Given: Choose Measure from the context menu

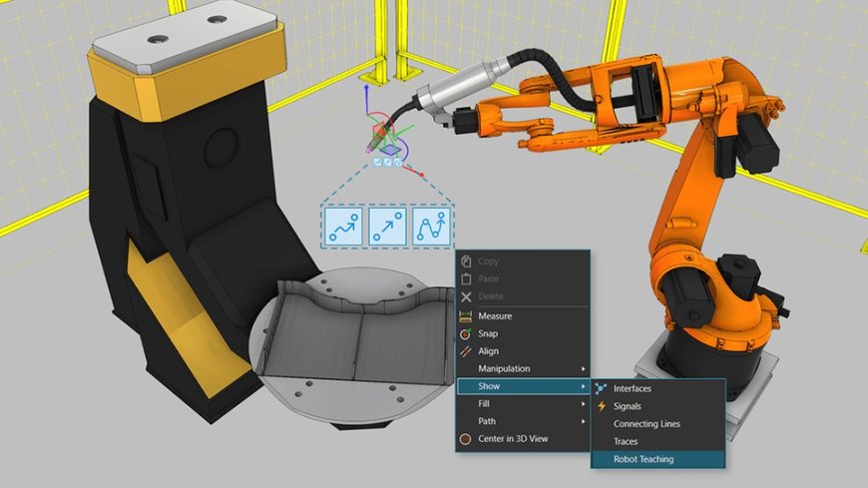Looking at the screenshot, I should click(x=523, y=316).
